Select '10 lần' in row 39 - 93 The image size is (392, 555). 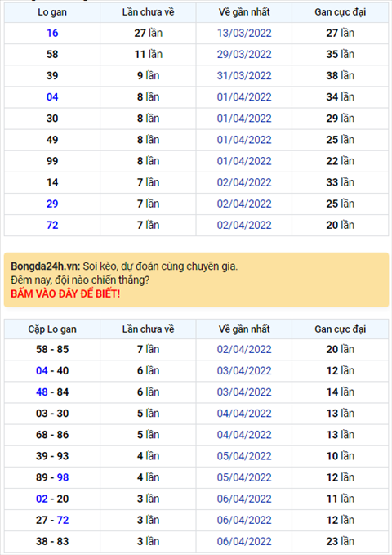point(341,456)
